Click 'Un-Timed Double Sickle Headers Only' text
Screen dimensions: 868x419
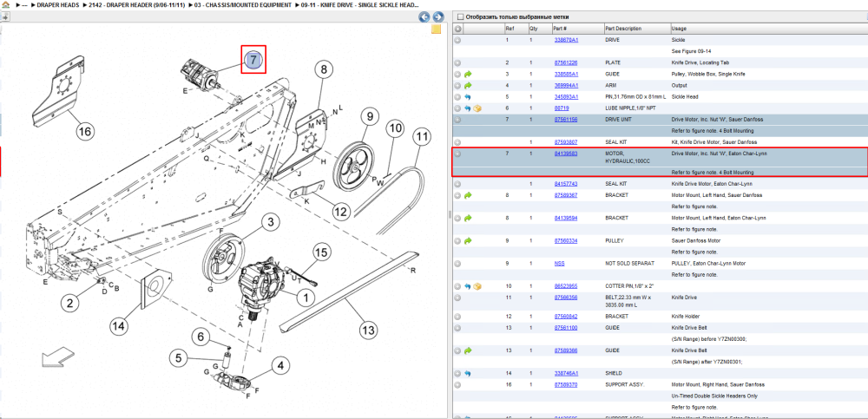(709, 396)
